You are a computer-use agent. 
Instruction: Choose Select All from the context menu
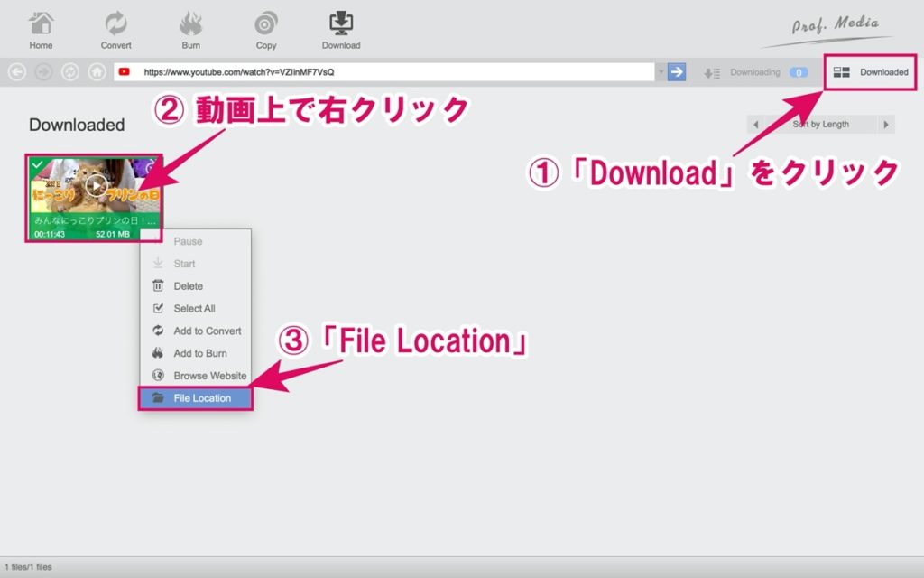(x=195, y=309)
